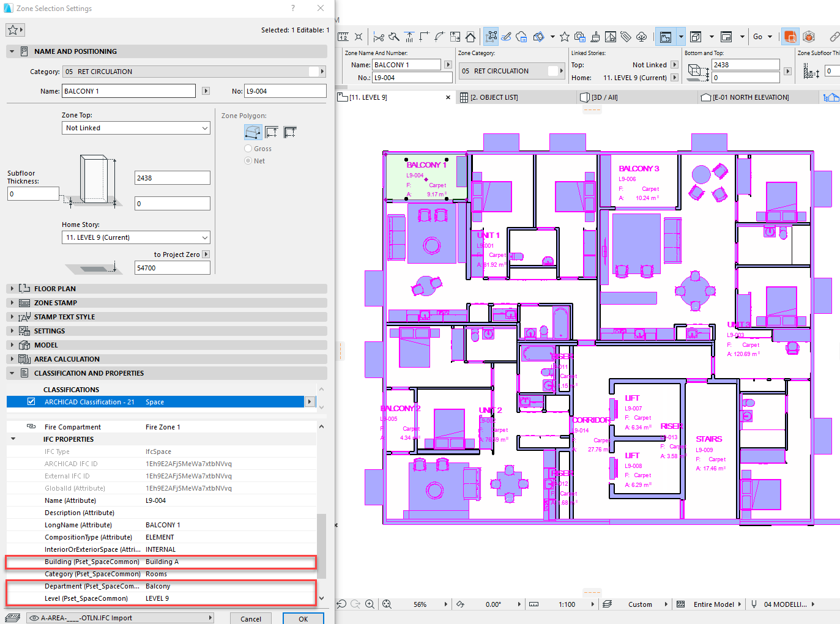Click the 1:100 scale control in status bar
Screen dimensions: 840x624
tap(567, 604)
